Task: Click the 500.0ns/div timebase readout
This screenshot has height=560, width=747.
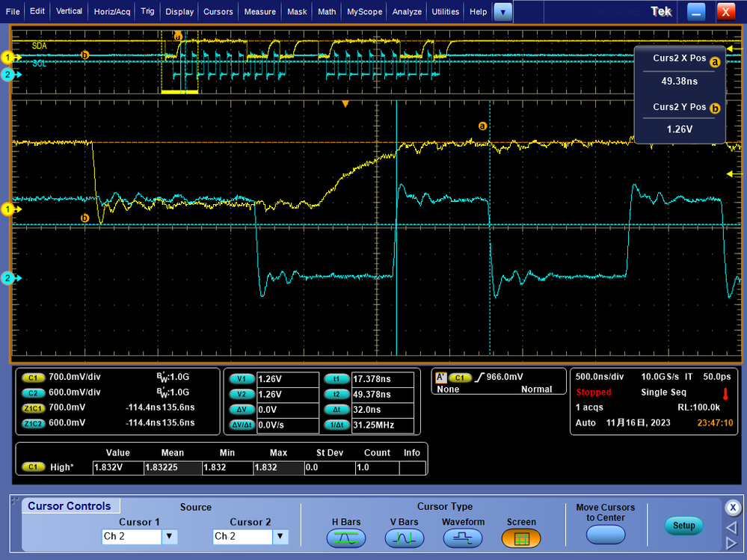Action: tap(599, 377)
